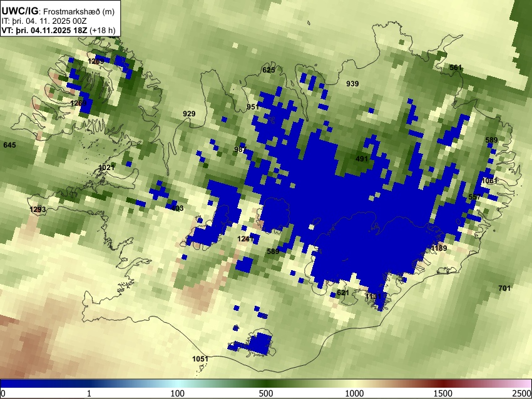Screen dimensions: 532x399
Task: Click the color scale label 1500
Action: [x=442, y=393]
